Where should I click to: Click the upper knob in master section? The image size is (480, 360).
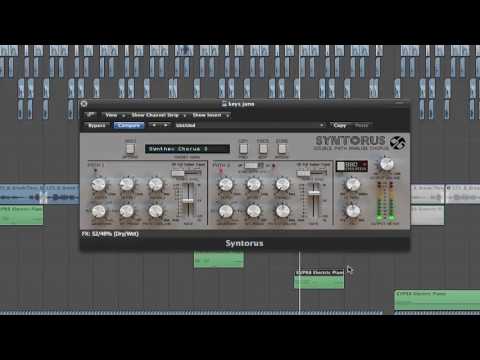353,184
